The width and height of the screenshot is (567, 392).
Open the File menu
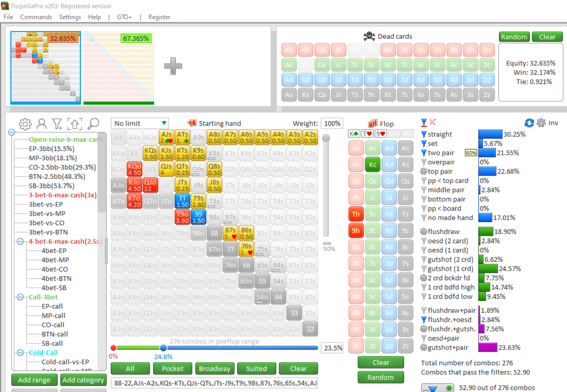8,17
